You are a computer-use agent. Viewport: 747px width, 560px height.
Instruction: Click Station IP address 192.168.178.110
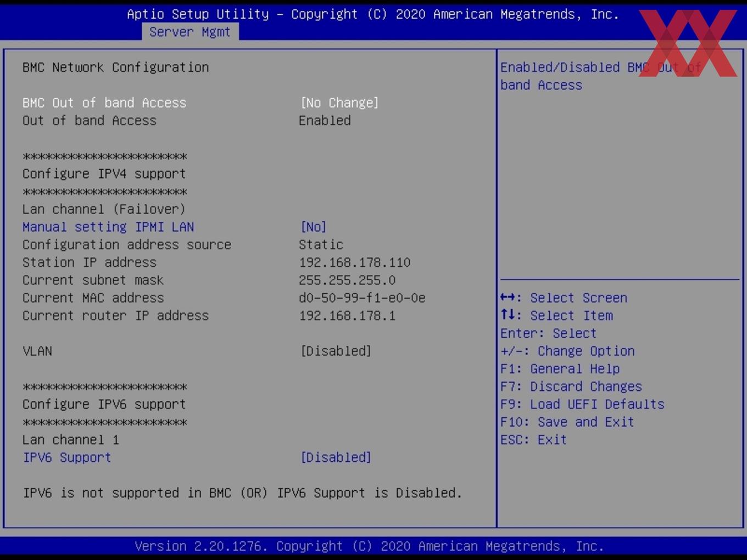[x=355, y=262]
